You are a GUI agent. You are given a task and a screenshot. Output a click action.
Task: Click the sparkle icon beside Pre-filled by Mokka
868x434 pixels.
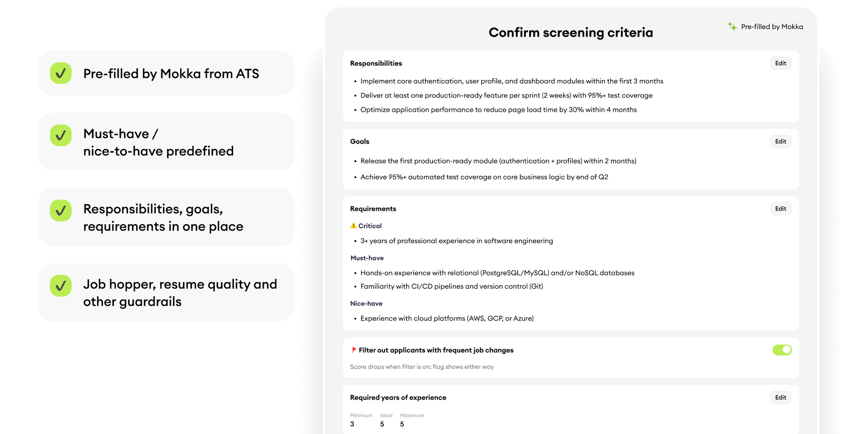point(732,26)
